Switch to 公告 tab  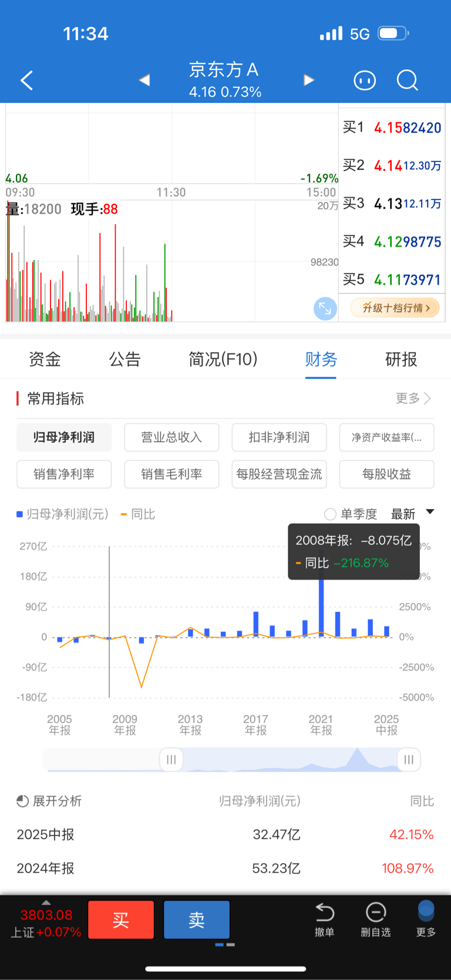pos(125,359)
